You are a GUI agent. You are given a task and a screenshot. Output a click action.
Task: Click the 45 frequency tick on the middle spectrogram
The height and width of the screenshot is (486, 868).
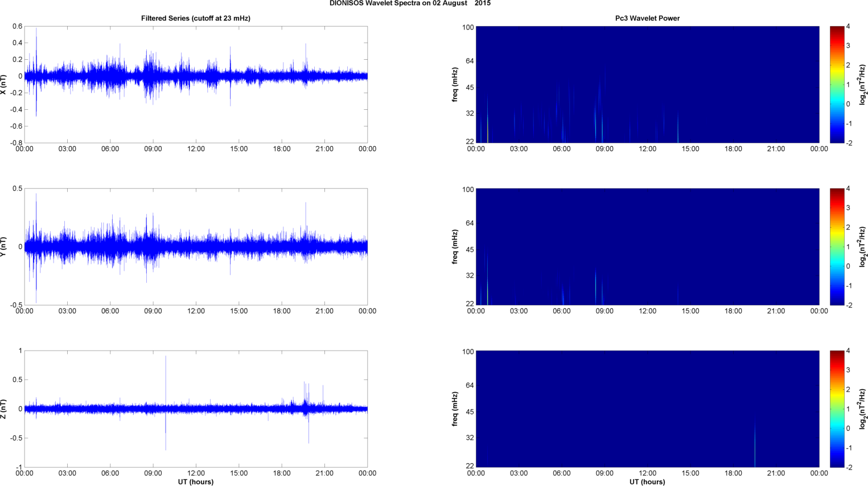(x=470, y=250)
